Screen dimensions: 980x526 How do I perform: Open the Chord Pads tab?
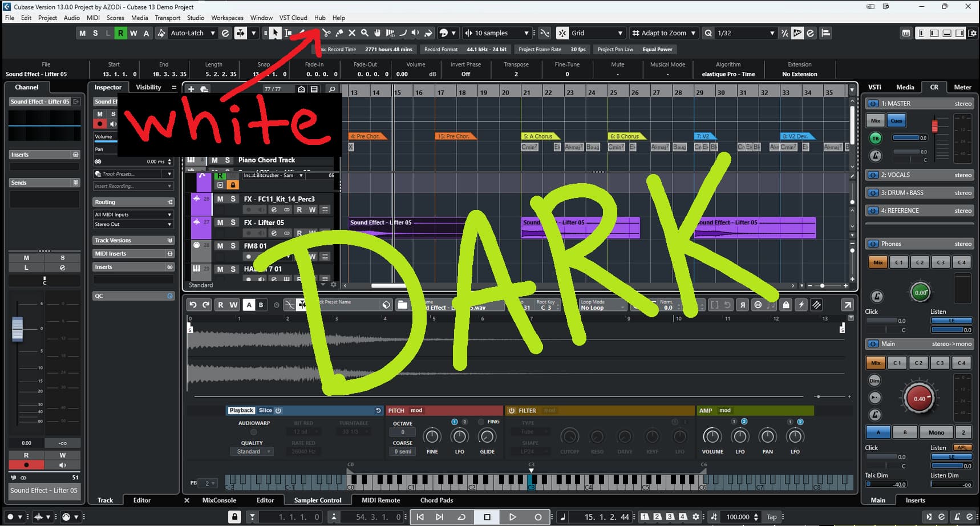click(436, 500)
